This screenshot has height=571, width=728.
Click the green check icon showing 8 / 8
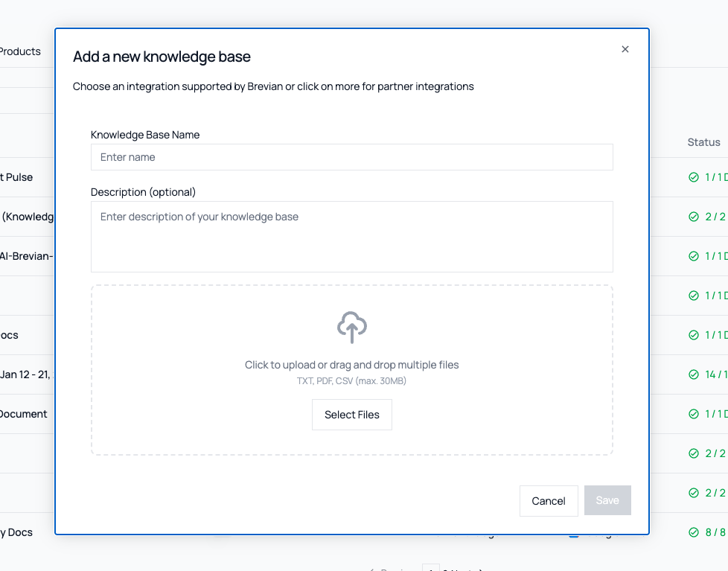[694, 532]
